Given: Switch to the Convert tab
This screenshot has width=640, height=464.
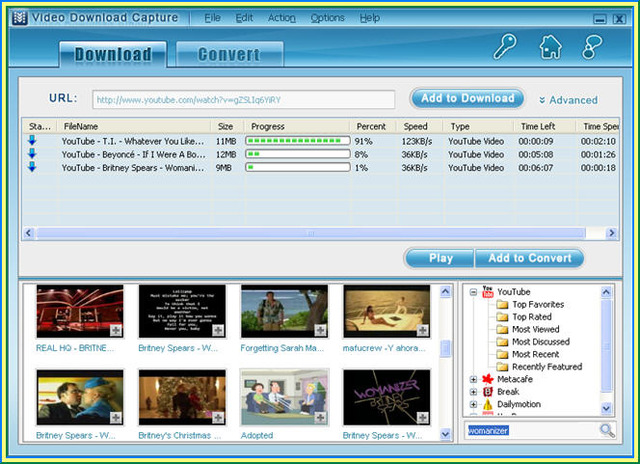Looking at the screenshot, I should coord(229,54).
